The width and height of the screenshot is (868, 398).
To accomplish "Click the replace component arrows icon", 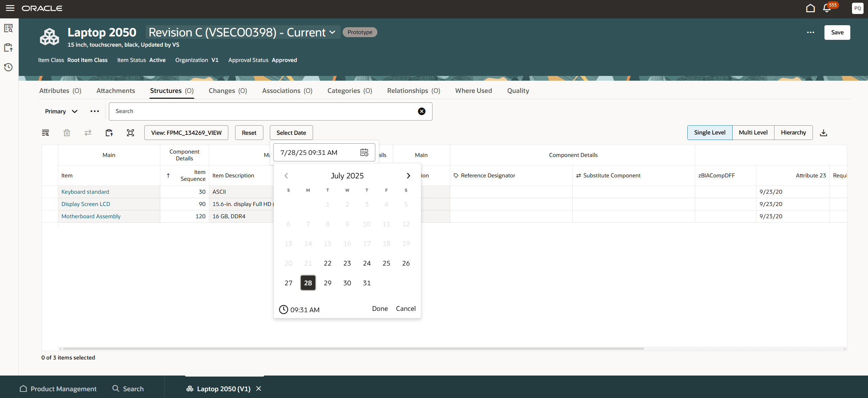I will pyautogui.click(x=88, y=133).
